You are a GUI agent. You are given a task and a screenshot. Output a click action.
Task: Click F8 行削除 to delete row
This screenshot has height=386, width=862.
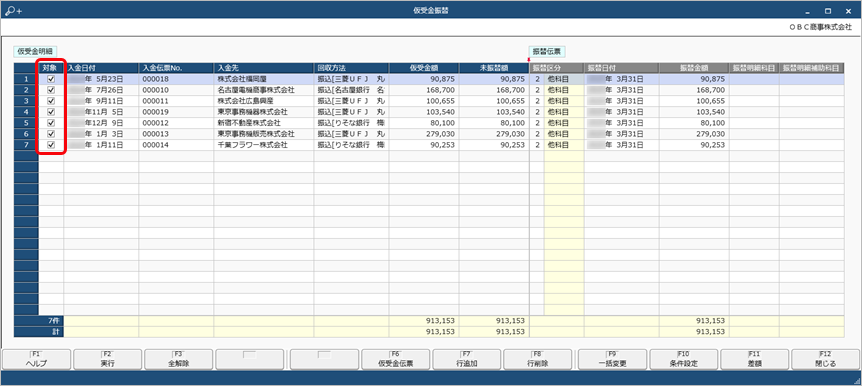538,360
